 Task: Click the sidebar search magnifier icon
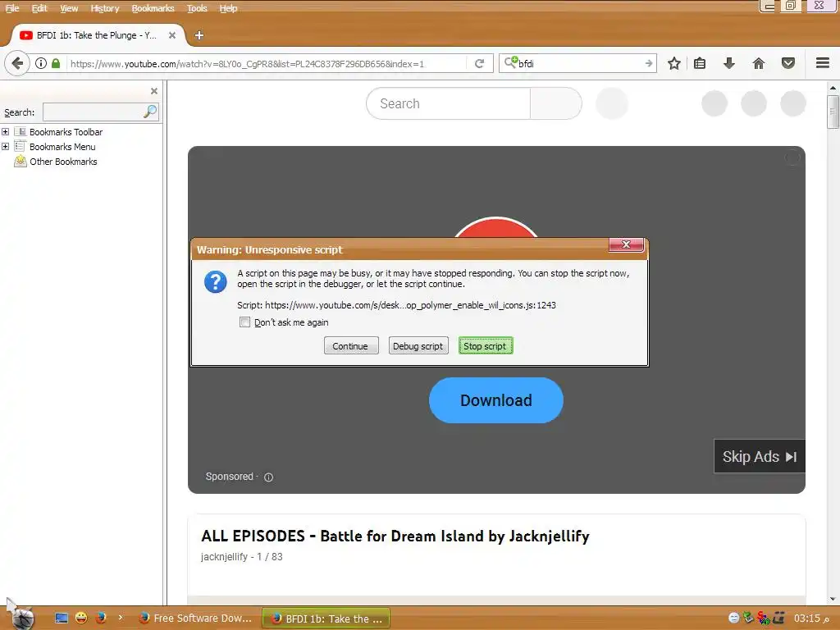(150, 112)
